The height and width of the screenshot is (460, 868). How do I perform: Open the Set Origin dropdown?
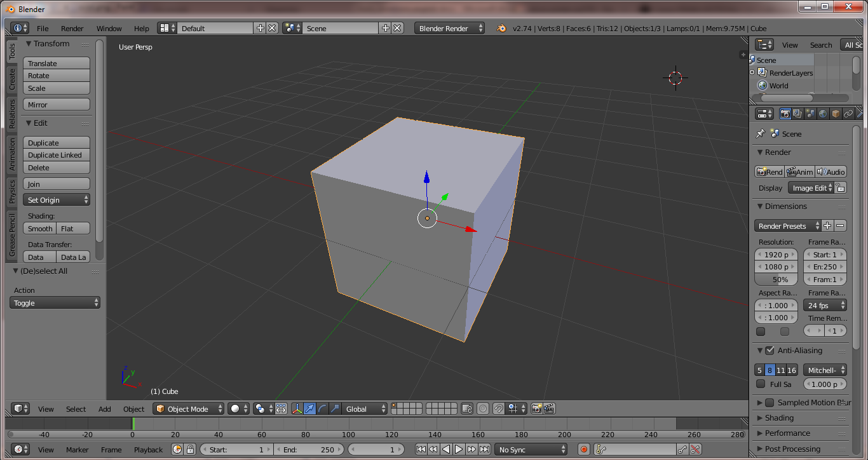[57, 200]
